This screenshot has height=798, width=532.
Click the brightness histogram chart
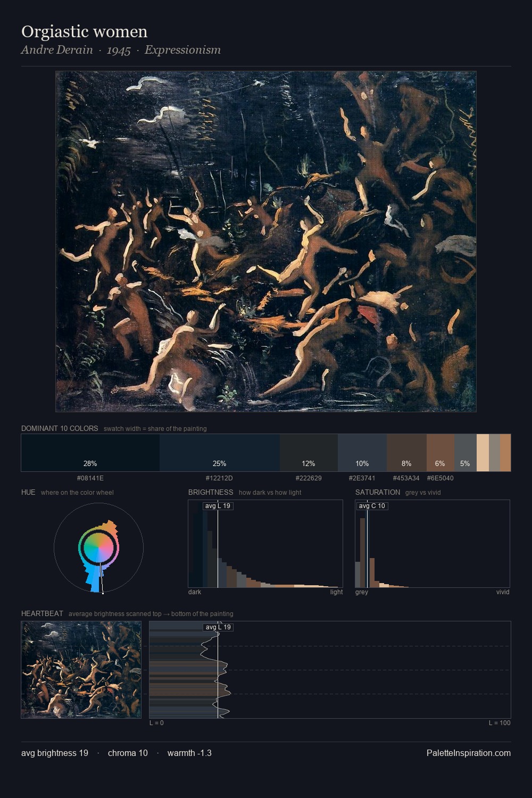(265, 544)
